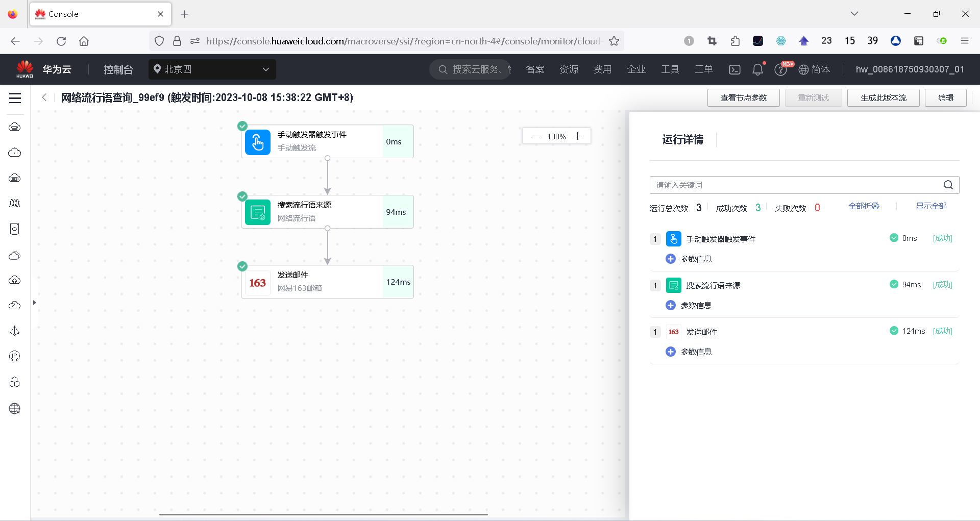Click the Huawei Cloud logo

[24, 69]
